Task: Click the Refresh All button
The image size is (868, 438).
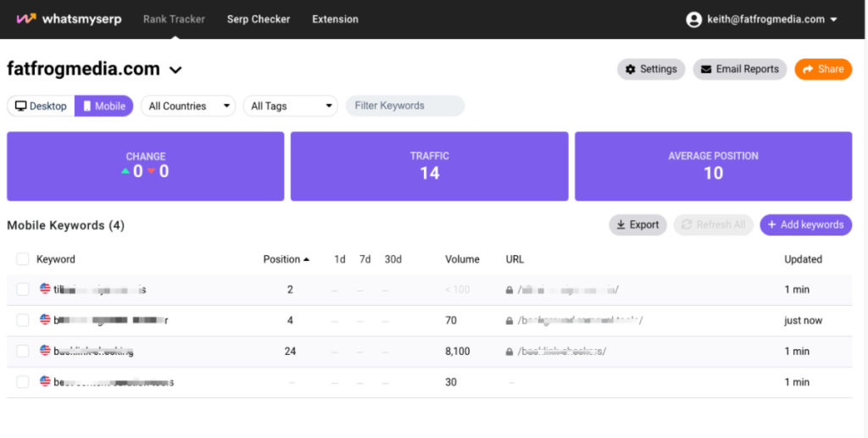Action: click(713, 225)
